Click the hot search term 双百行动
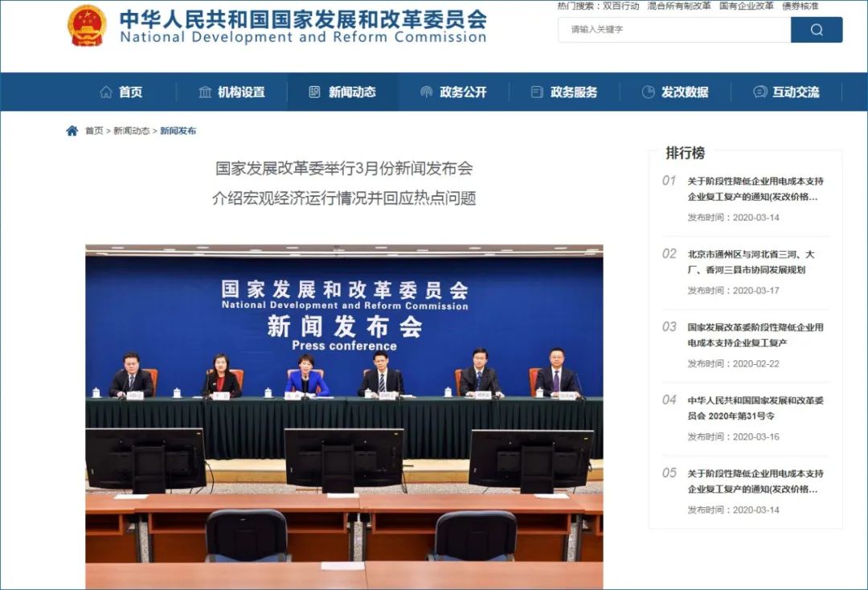868x590 pixels. coord(621,6)
